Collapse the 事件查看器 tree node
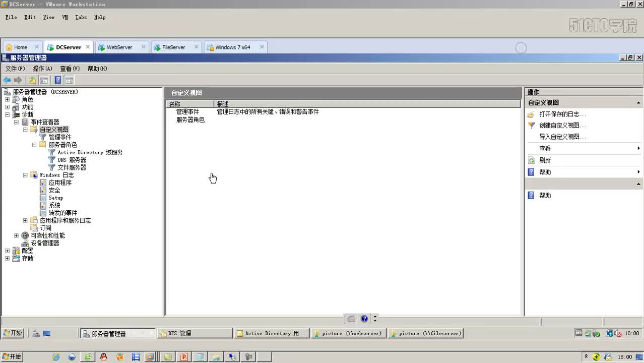This screenshot has width=644, height=363. click(16, 122)
